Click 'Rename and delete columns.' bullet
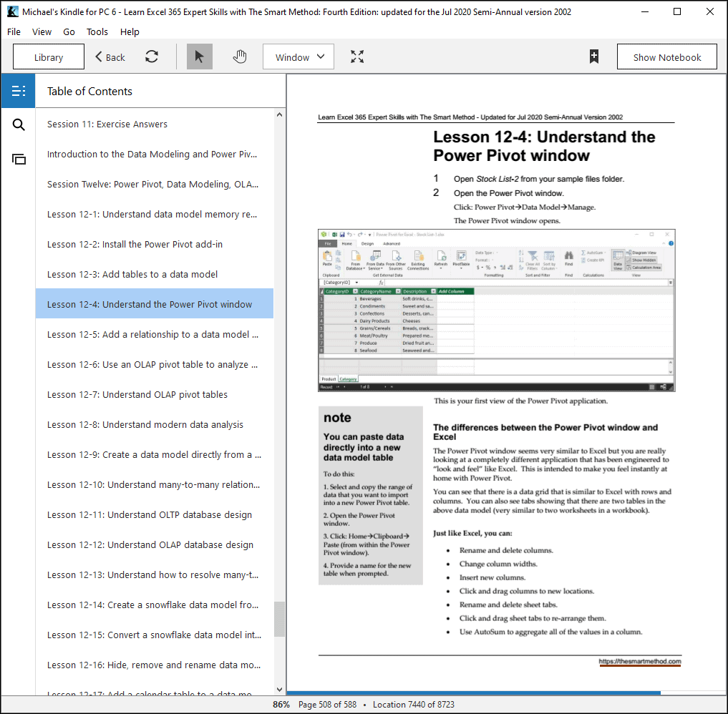 [506, 550]
